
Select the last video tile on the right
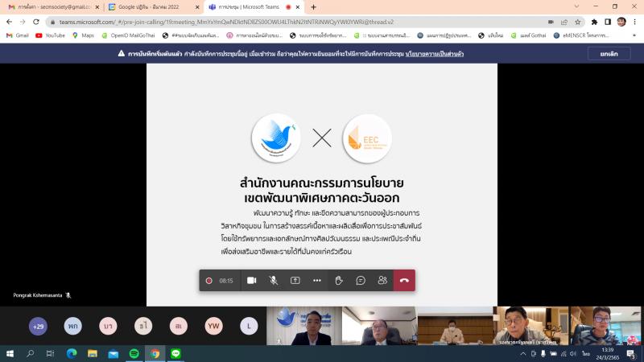[x=606, y=326]
